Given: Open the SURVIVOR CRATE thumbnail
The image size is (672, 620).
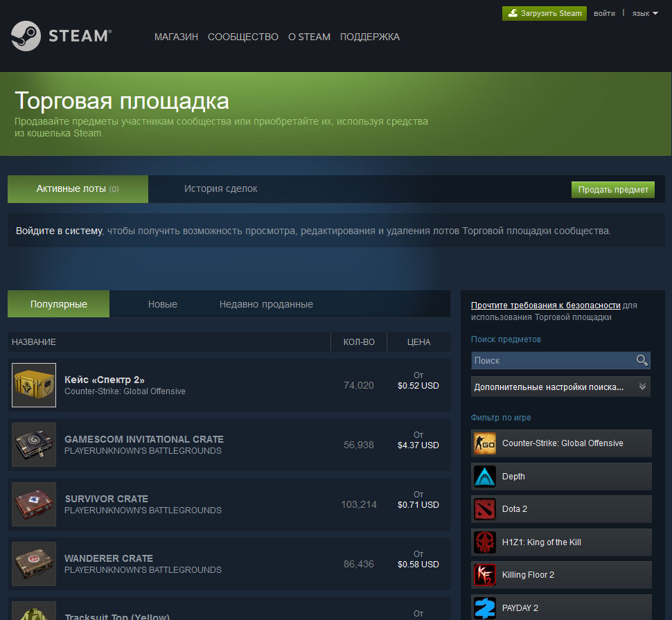Looking at the screenshot, I should pos(34,504).
